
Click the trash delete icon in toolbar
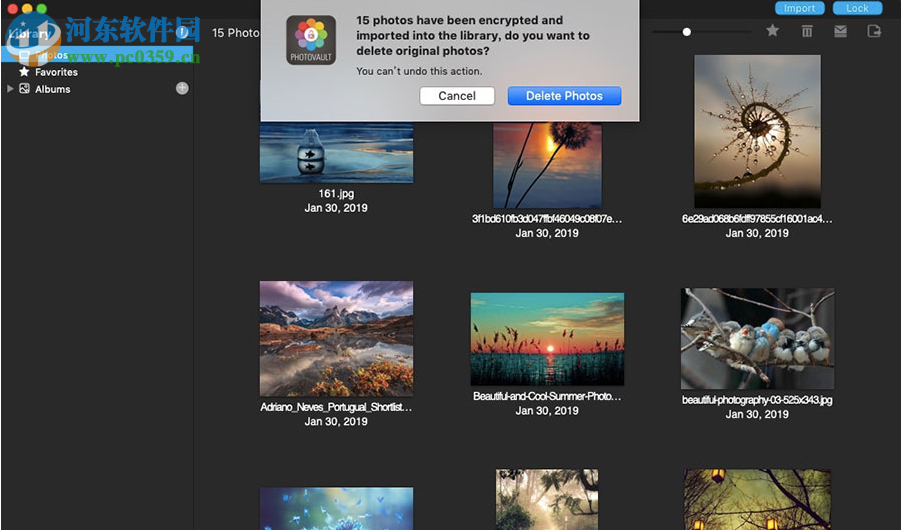(807, 31)
